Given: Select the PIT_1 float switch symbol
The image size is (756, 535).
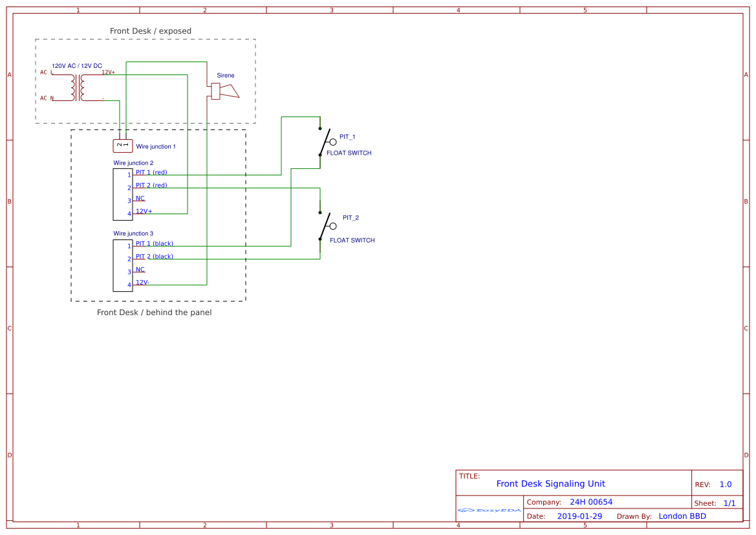Looking at the screenshot, I should click(325, 142).
